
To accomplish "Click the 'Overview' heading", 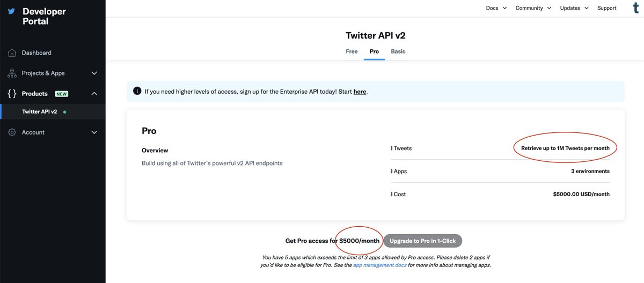I will 155,151.
